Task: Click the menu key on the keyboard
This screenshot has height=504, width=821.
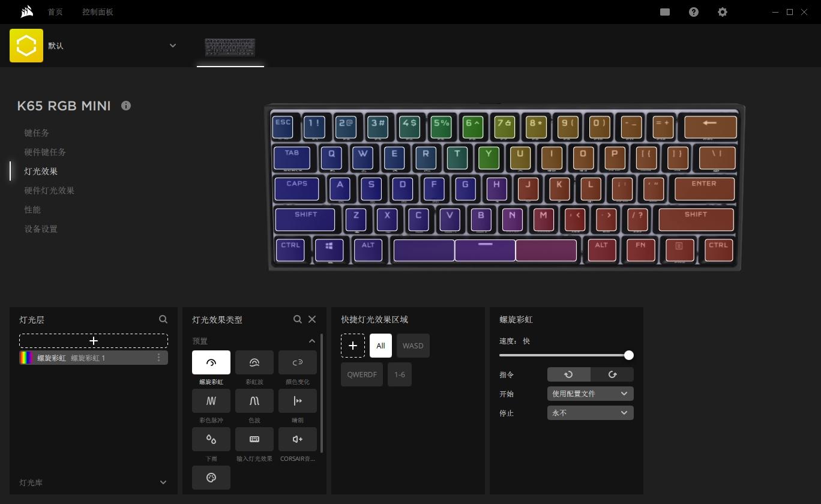Action: (679, 250)
